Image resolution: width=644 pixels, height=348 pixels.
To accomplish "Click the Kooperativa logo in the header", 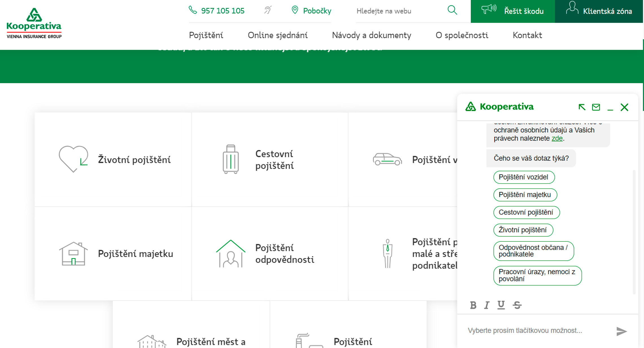I will point(34,23).
